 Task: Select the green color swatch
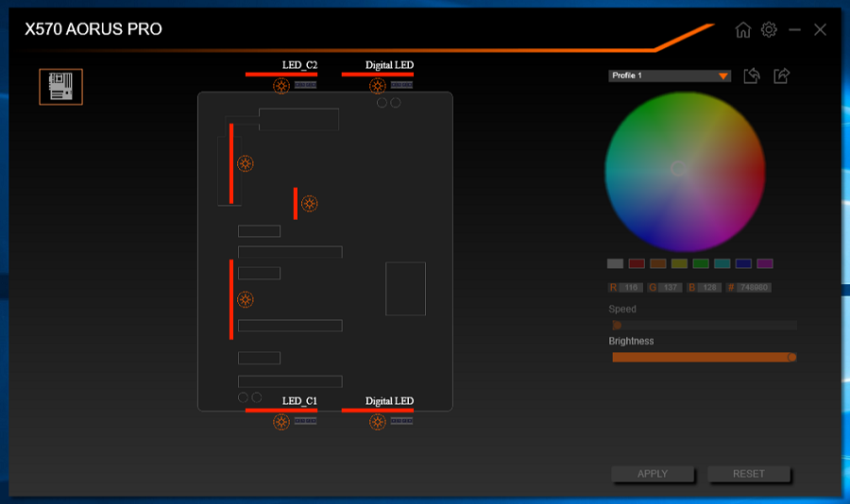pos(701,264)
